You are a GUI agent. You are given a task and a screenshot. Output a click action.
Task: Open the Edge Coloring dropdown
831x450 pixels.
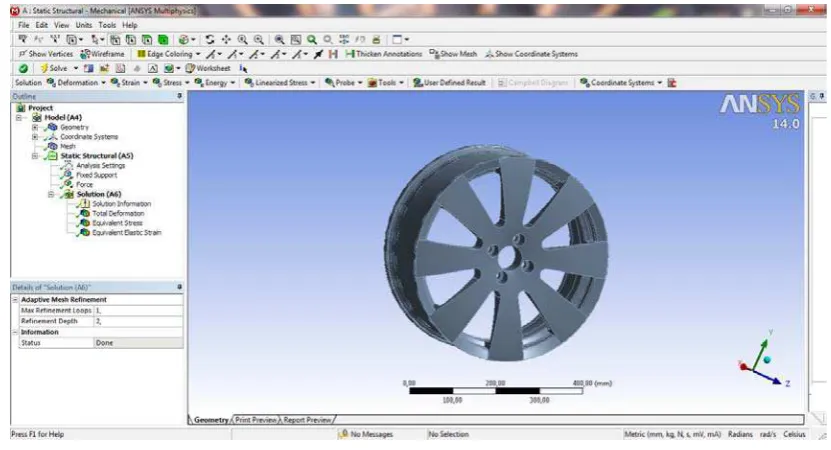pos(169,54)
